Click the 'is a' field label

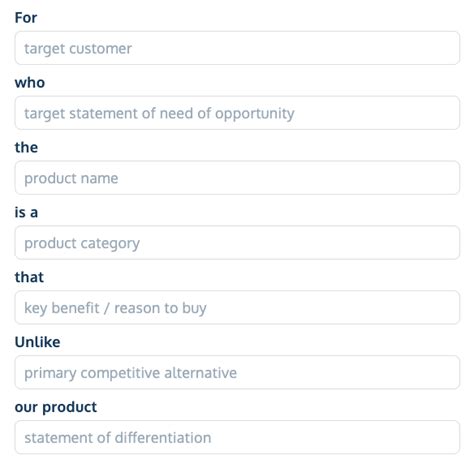pyautogui.click(x=26, y=212)
